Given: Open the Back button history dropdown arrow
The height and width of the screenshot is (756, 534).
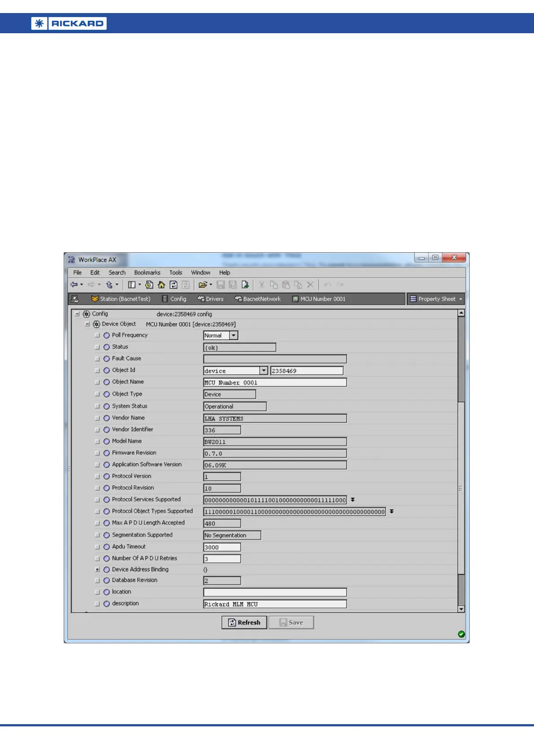Looking at the screenshot, I should pyautogui.click(x=82, y=285).
